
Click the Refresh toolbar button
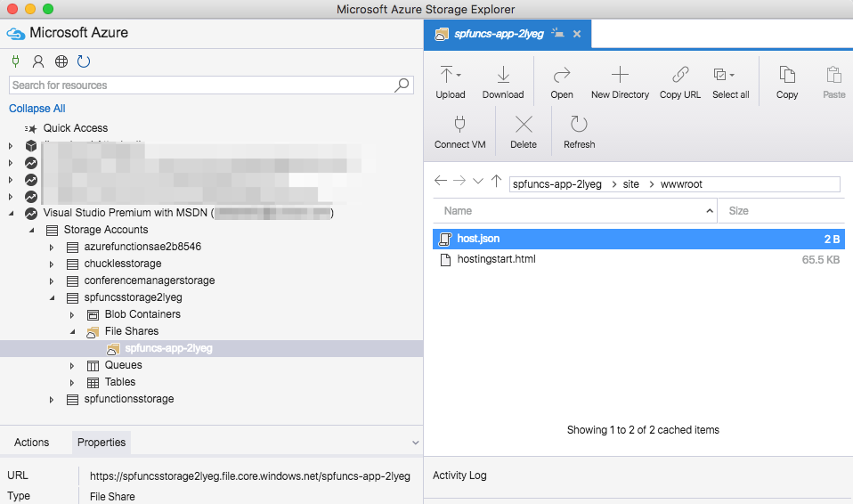click(x=579, y=133)
